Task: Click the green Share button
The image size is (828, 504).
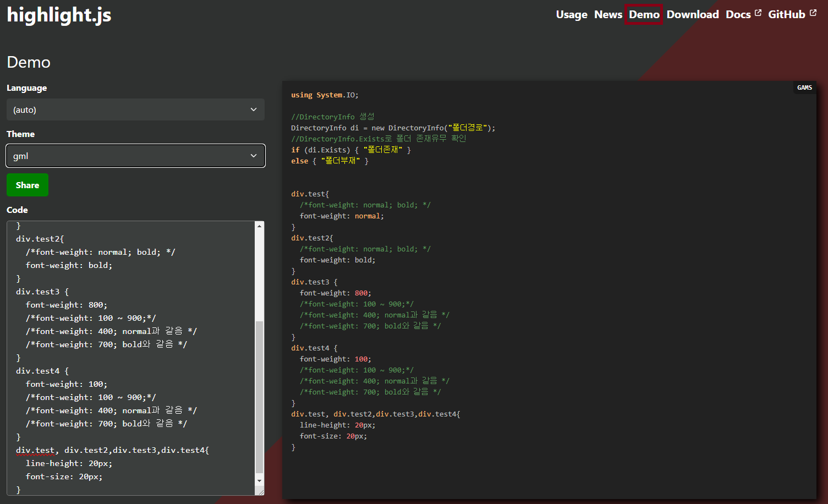Action: 28,185
